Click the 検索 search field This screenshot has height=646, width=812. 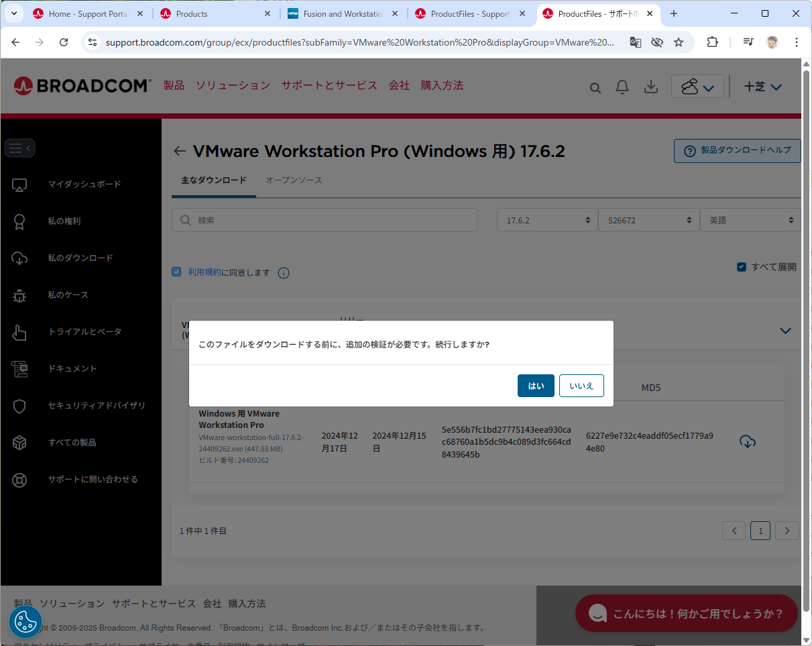(x=325, y=220)
